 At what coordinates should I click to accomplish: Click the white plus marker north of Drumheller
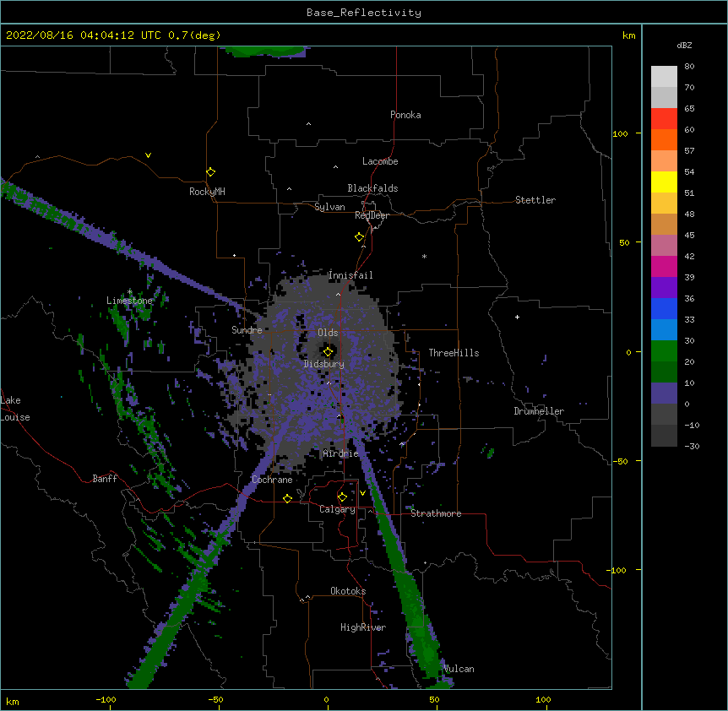pyautogui.click(x=517, y=317)
